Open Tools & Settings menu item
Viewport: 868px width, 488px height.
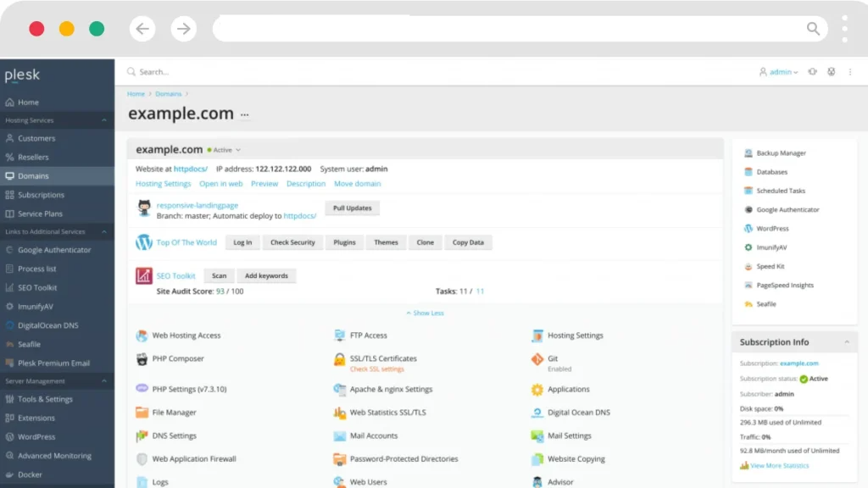point(43,399)
